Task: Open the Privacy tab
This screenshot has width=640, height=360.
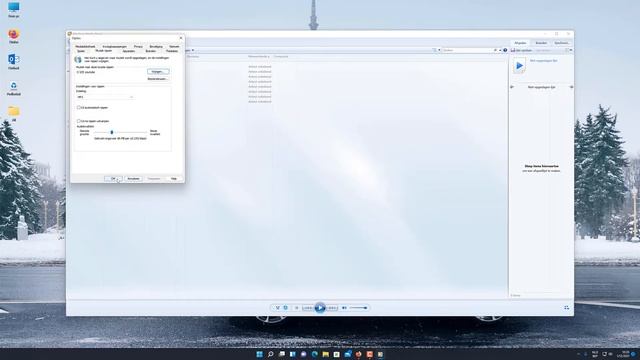Action: point(138,47)
